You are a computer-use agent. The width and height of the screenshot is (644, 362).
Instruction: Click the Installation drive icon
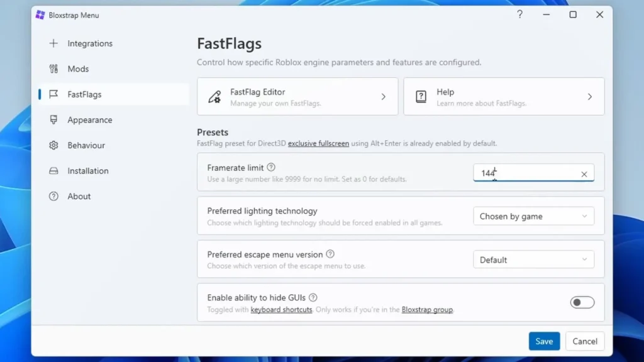[53, 171]
